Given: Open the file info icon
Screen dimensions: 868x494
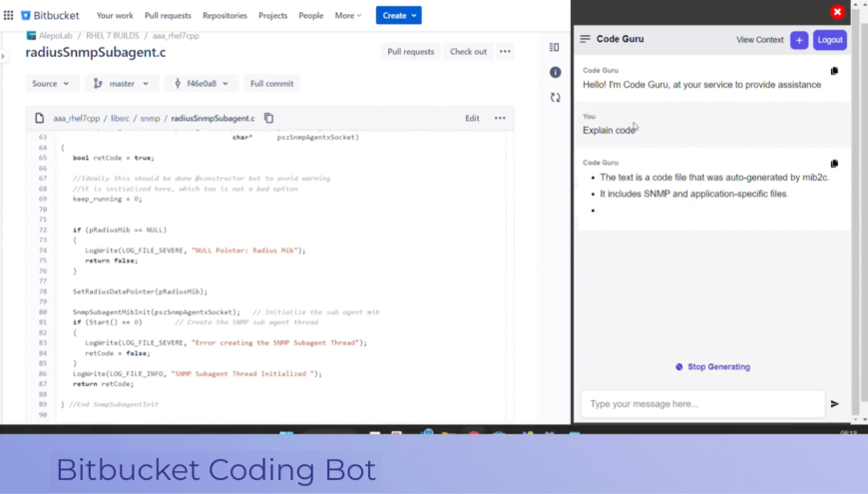Looking at the screenshot, I should [556, 73].
